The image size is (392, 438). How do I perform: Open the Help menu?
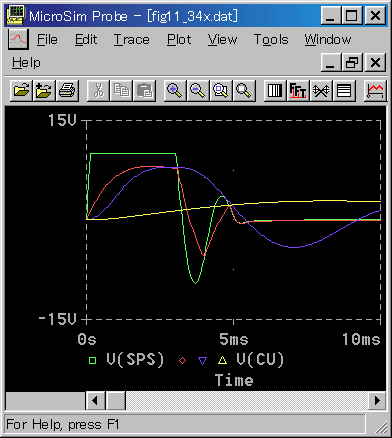[26, 62]
